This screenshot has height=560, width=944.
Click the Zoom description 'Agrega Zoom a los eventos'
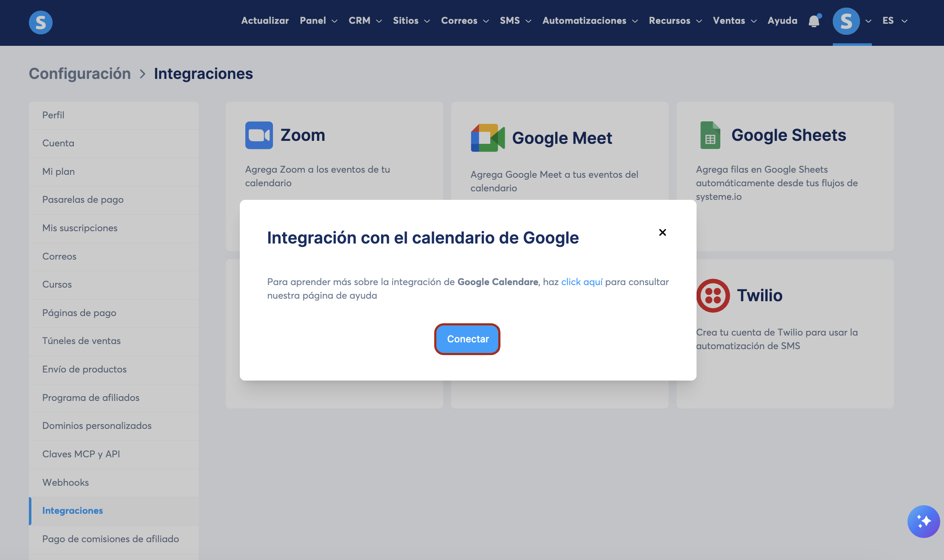tap(317, 176)
